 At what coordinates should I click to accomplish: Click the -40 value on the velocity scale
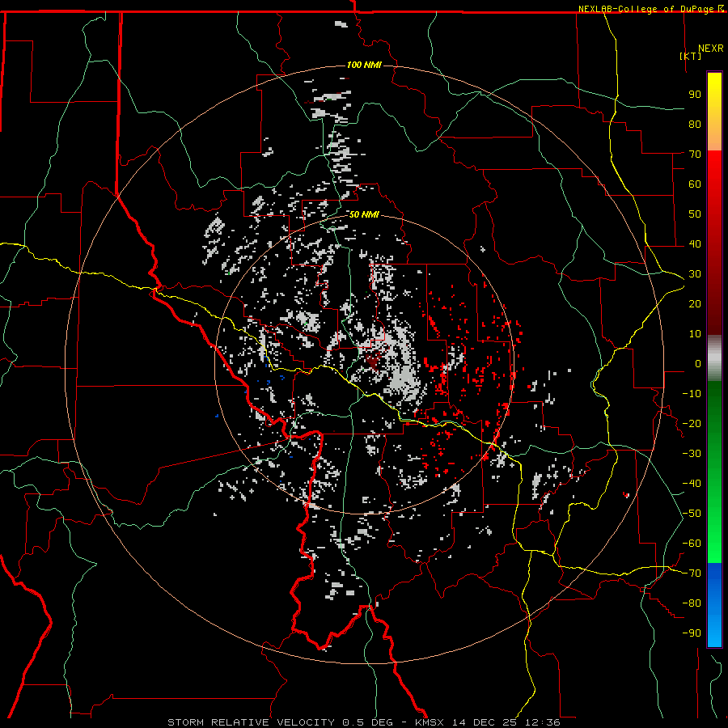692,484
